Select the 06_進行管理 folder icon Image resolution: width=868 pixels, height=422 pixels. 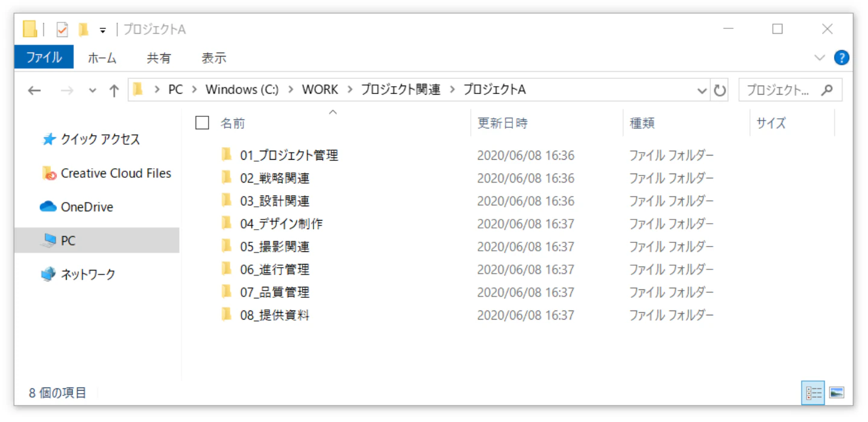pyautogui.click(x=227, y=269)
